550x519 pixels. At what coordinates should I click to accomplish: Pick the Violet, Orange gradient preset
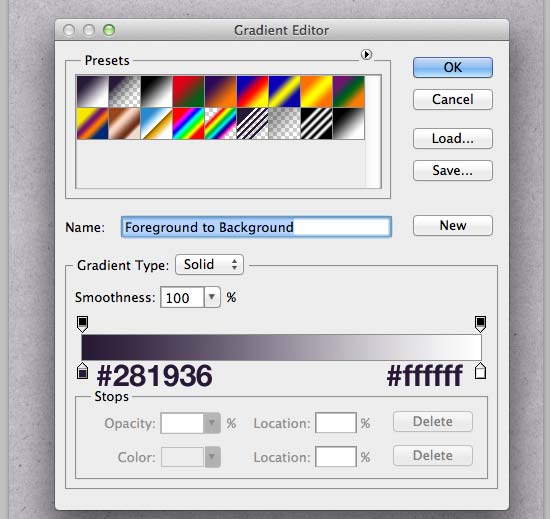220,92
